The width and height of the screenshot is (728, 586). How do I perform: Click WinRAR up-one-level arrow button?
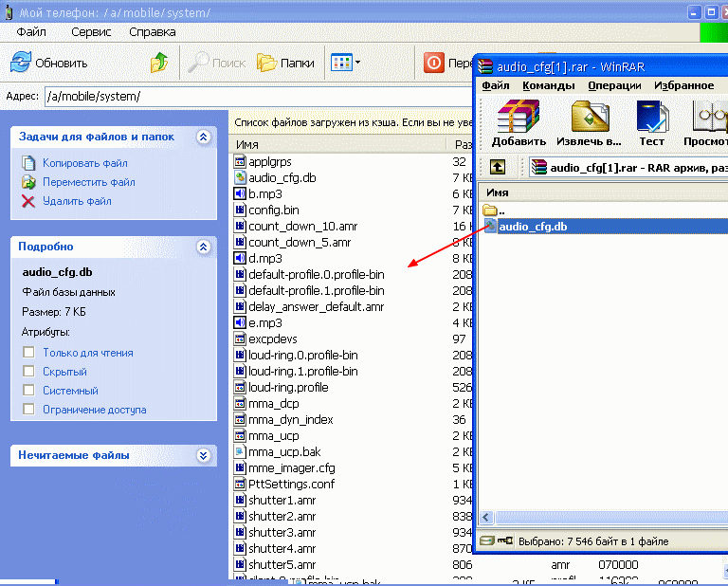pos(498,167)
